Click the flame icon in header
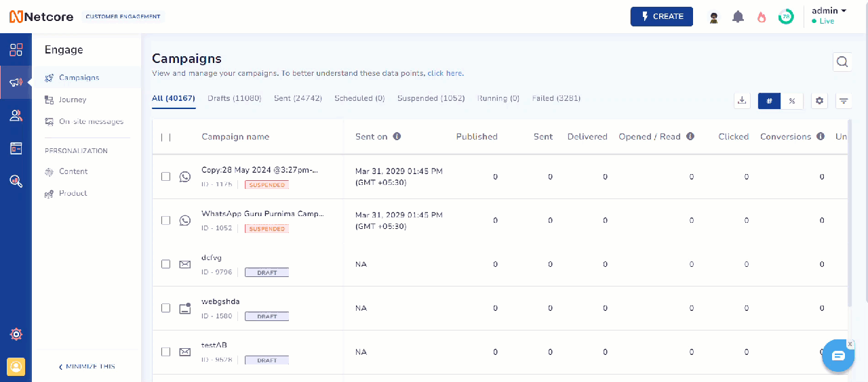Image resolution: width=868 pixels, height=382 pixels. point(762,17)
